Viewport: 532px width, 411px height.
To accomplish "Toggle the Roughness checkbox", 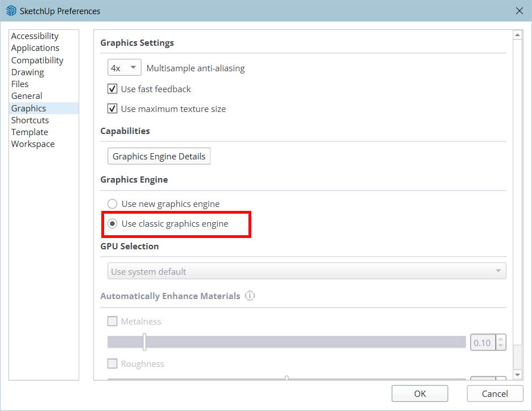I will [112, 364].
